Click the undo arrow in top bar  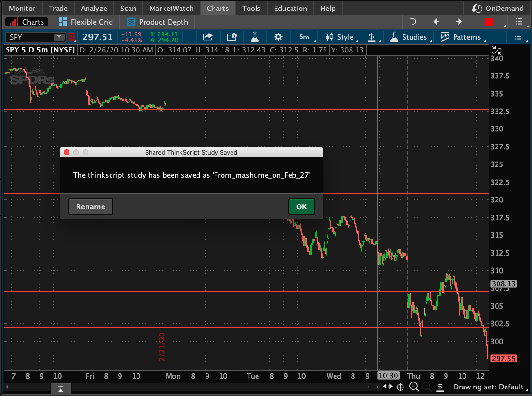pyautogui.click(x=413, y=22)
